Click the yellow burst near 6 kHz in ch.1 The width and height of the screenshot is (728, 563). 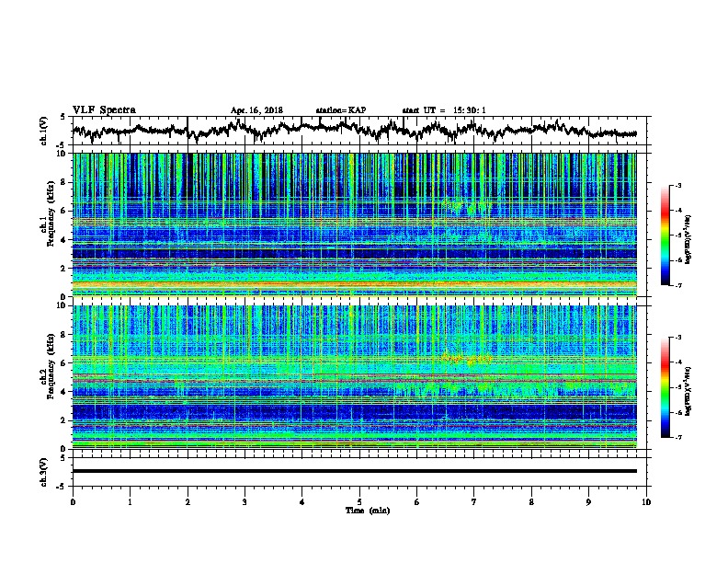[466, 206]
